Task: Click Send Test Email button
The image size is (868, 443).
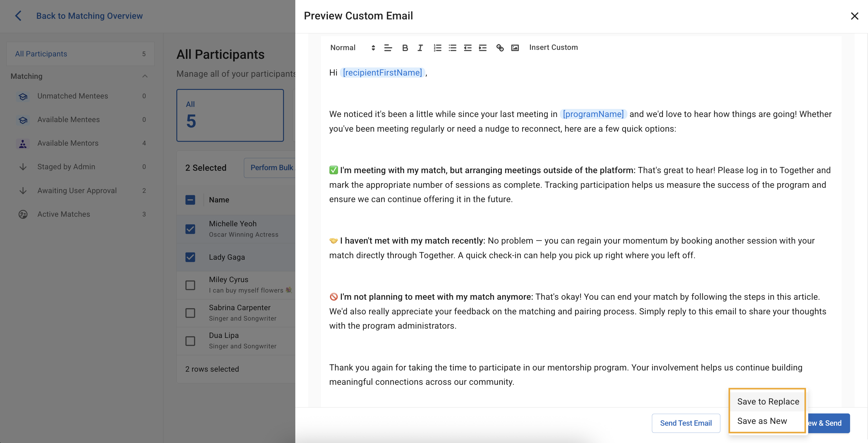Action: [x=686, y=423]
